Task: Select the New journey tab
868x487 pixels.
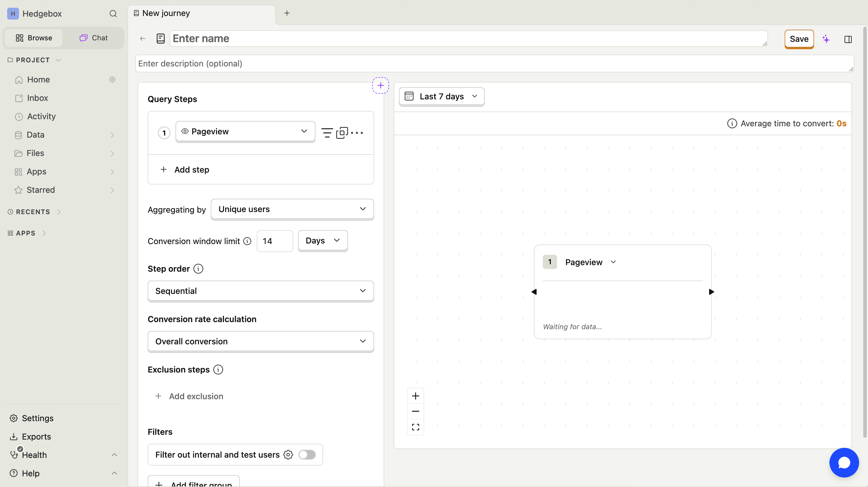Action: click(165, 13)
